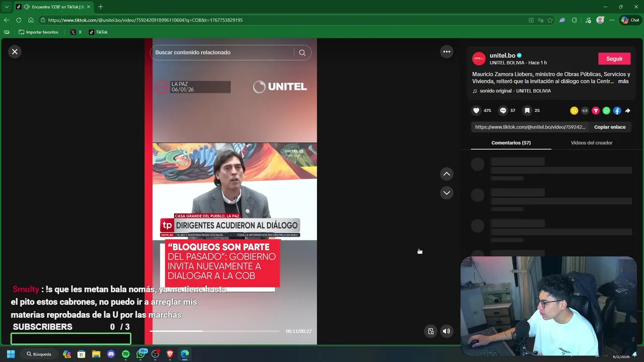Open OBS Studio from taskbar
The image size is (644, 362).
click(x=155, y=354)
